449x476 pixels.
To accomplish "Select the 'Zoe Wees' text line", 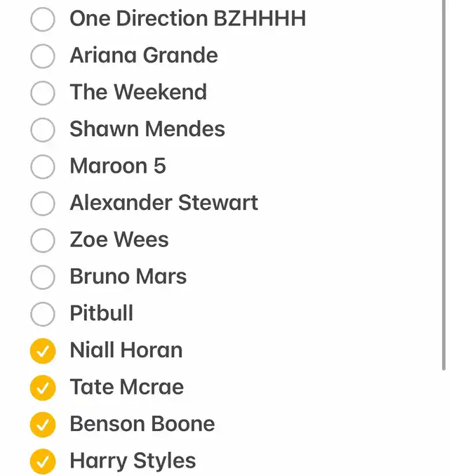I will coord(119,239).
